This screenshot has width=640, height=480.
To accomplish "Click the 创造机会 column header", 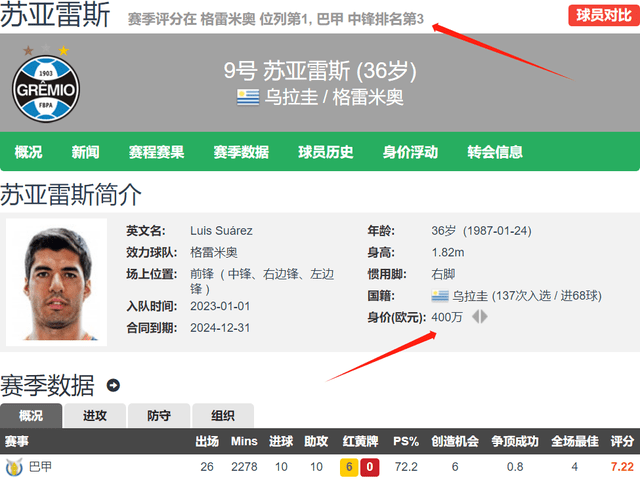I will [x=455, y=441].
